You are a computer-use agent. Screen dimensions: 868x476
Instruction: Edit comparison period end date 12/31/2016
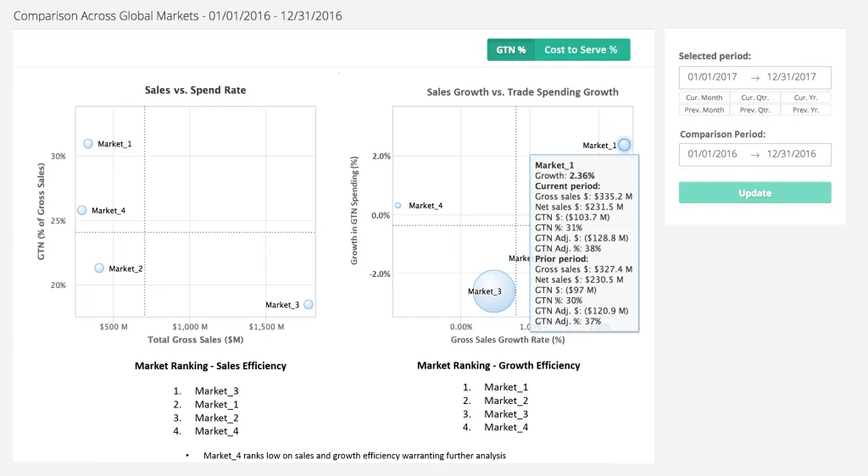point(792,154)
